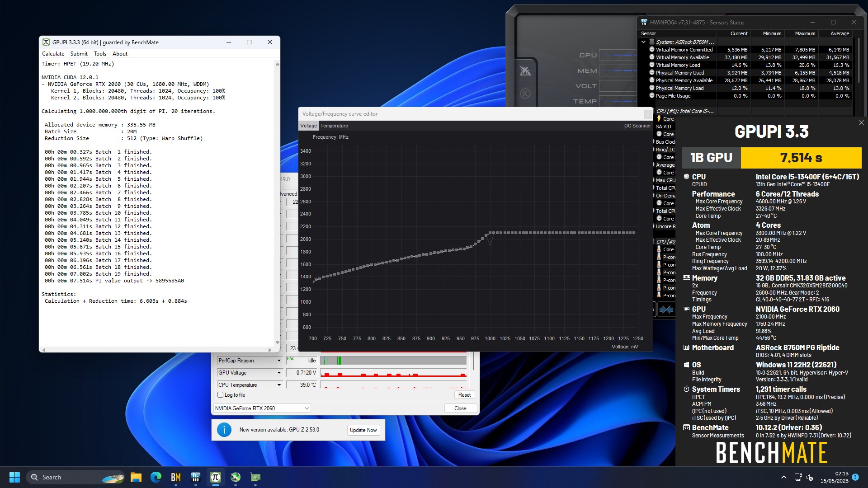Open Calculate menu in GPUPI
This screenshot has width=868, height=488.
(53, 53)
